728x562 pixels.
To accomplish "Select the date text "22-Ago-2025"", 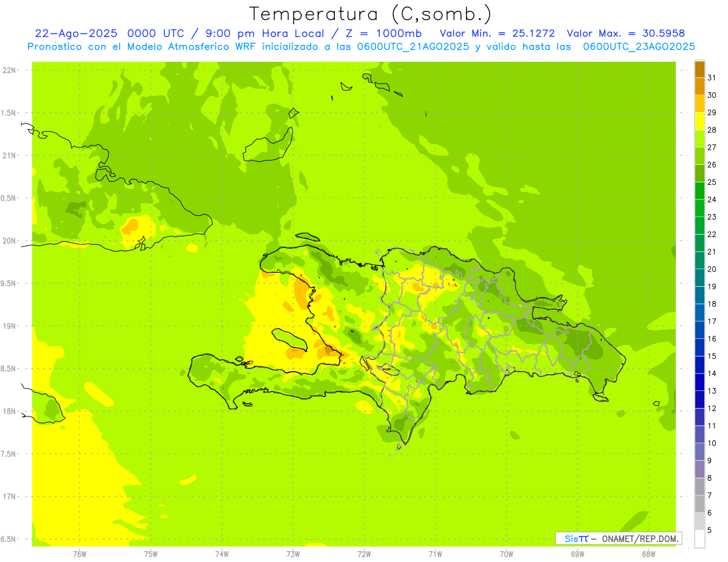I will [77, 33].
